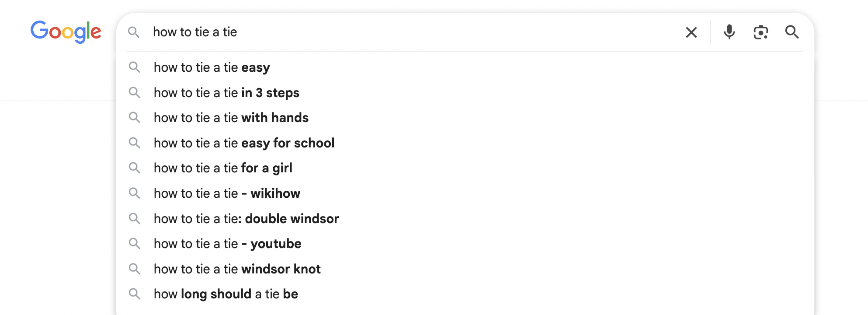
Task: Pick suggestion "how to tie a tie with hands"
Action: 231,118
